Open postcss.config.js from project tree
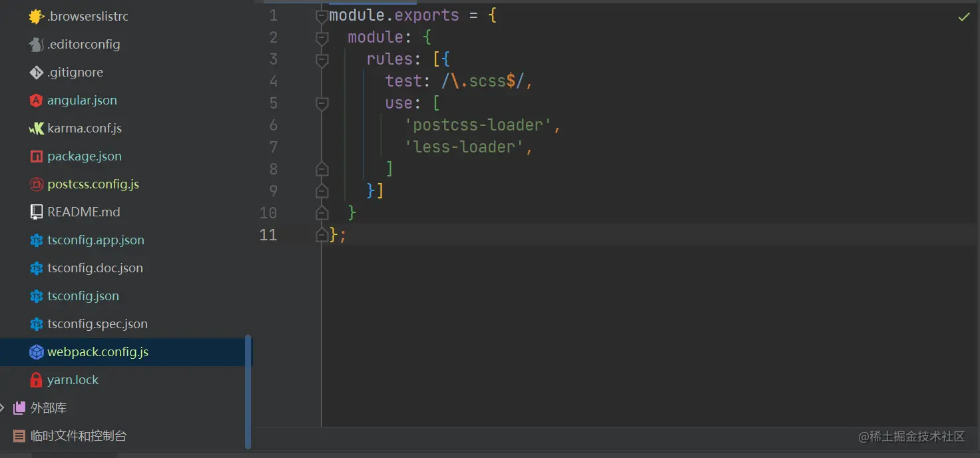This screenshot has height=458, width=980. tap(93, 184)
